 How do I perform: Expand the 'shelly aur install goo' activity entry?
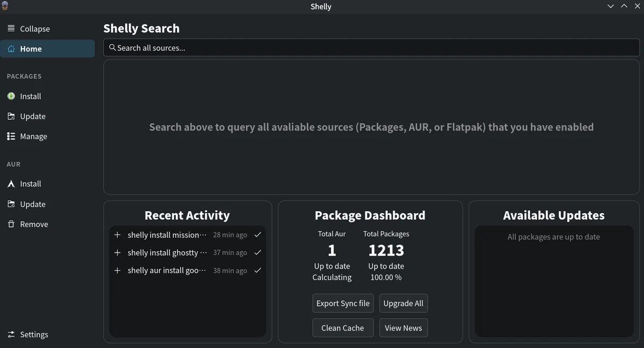(118, 271)
